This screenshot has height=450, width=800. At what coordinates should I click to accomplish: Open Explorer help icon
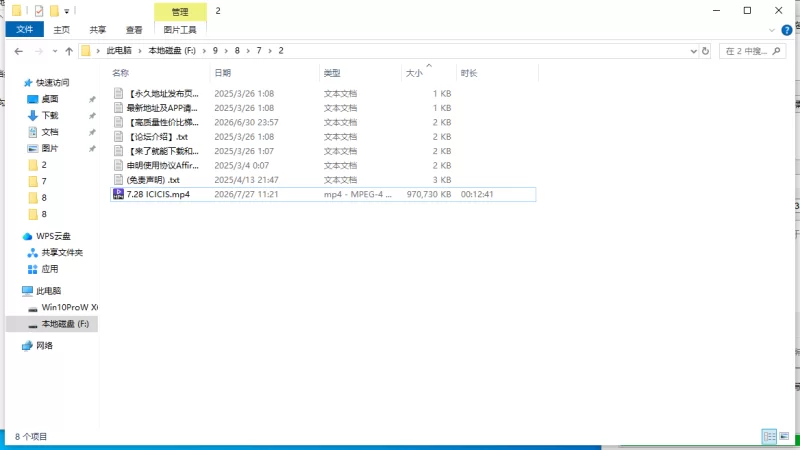(x=787, y=30)
